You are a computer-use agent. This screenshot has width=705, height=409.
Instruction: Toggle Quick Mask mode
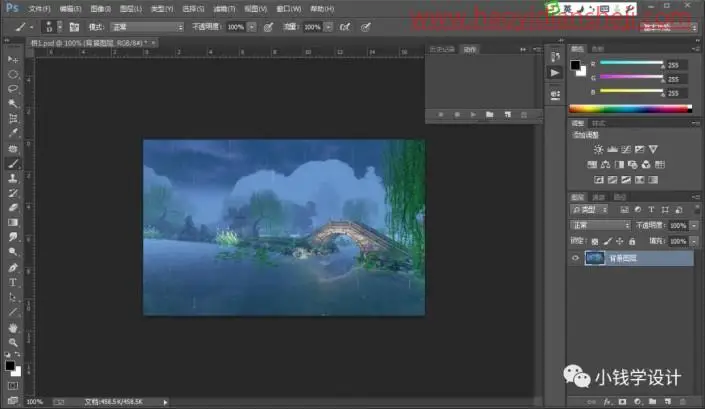coord(13,386)
